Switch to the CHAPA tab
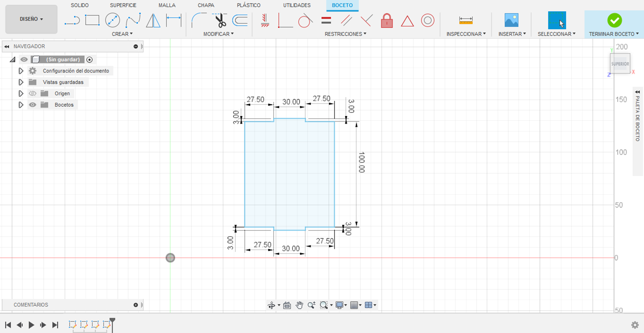 [206, 5]
